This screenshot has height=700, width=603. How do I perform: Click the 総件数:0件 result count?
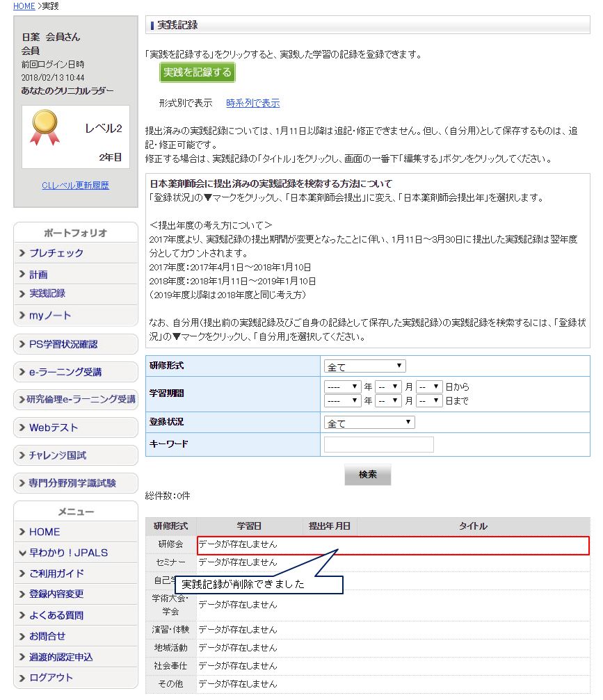[x=168, y=496]
